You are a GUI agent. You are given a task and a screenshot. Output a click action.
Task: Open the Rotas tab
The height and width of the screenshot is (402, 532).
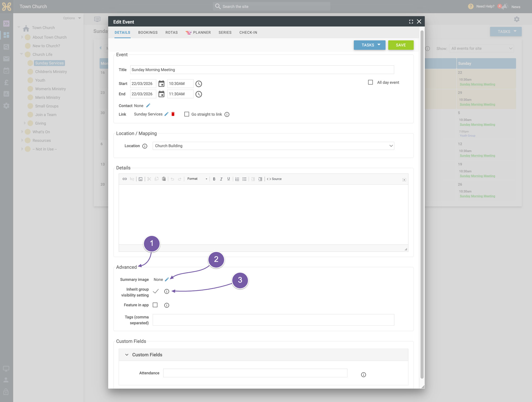click(x=172, y=32)
